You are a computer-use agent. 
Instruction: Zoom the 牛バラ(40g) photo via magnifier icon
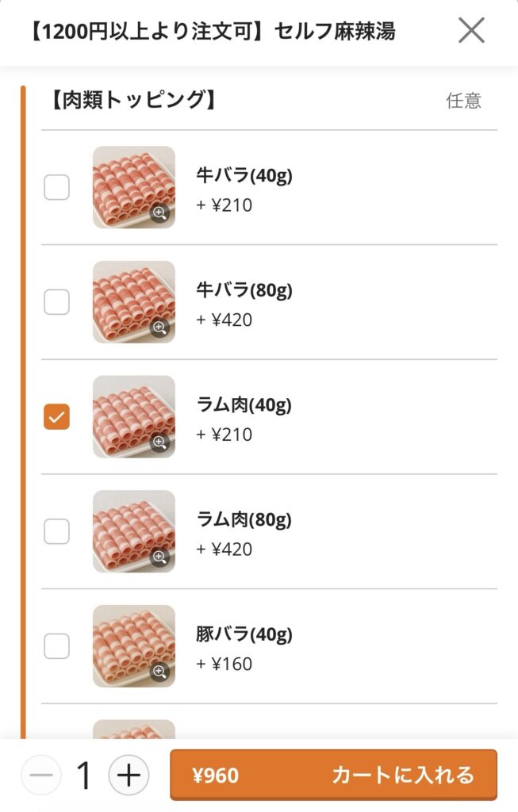coord(160,213)
